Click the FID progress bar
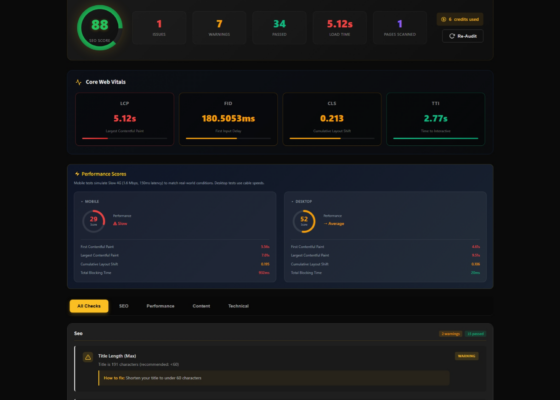Screen dimensions: 560x400 (228, 138)
